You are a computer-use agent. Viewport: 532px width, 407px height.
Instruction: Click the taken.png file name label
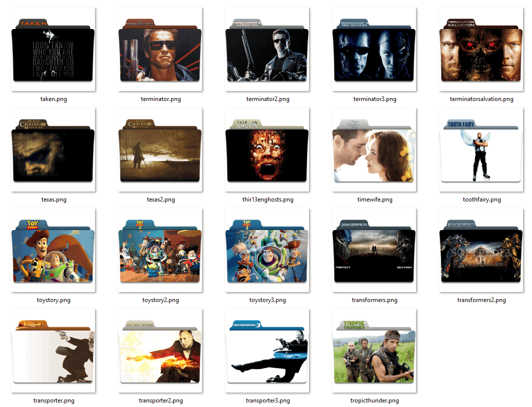pyautogui.click(x=54, y=99)
